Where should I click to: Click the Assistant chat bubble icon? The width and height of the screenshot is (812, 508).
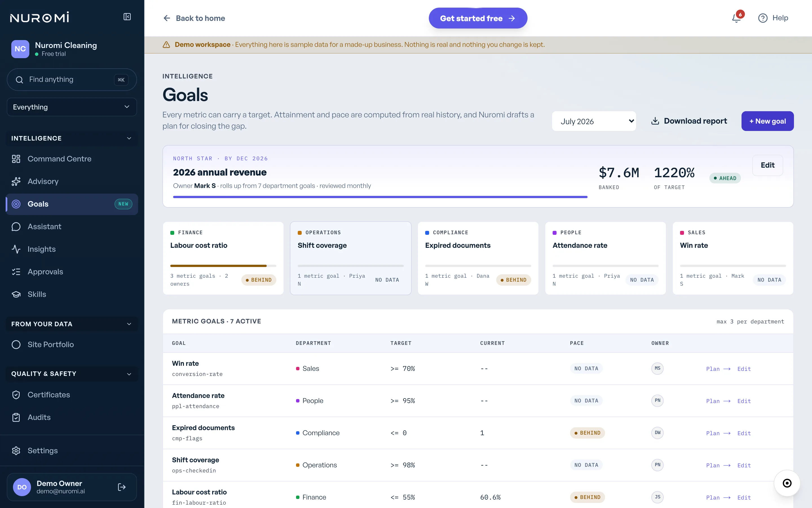click(x=16, y=226)
